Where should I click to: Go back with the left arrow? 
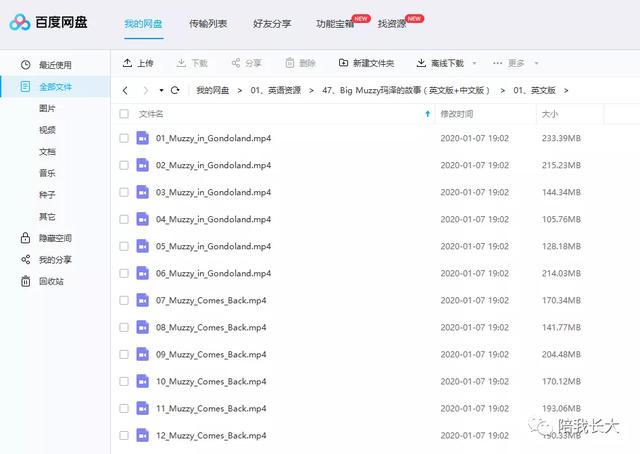coord(125,90)
